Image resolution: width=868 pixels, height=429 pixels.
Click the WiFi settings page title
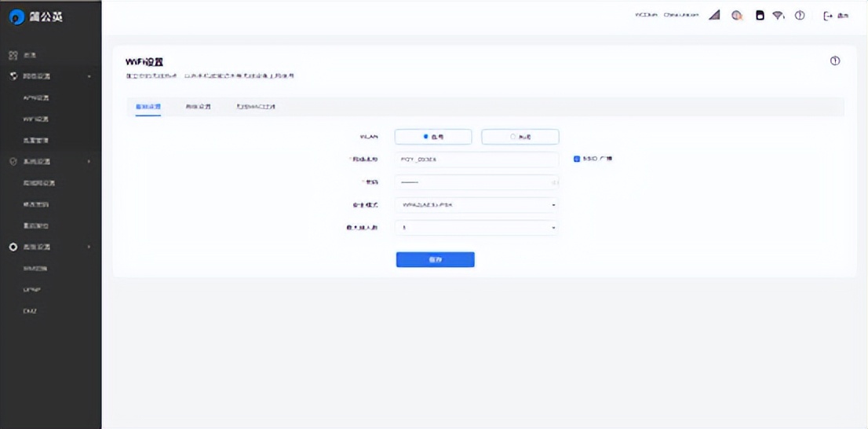[x=144, y=62]
